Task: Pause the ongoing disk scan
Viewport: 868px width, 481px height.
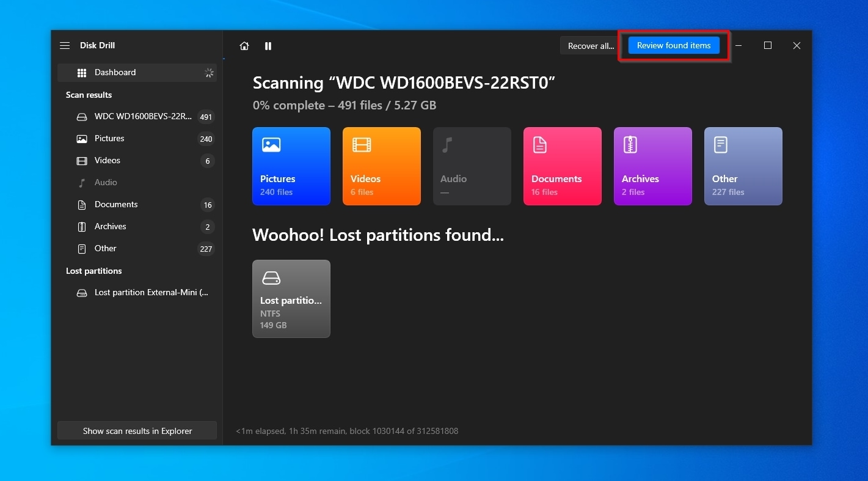Action: (x=268, y=45)
